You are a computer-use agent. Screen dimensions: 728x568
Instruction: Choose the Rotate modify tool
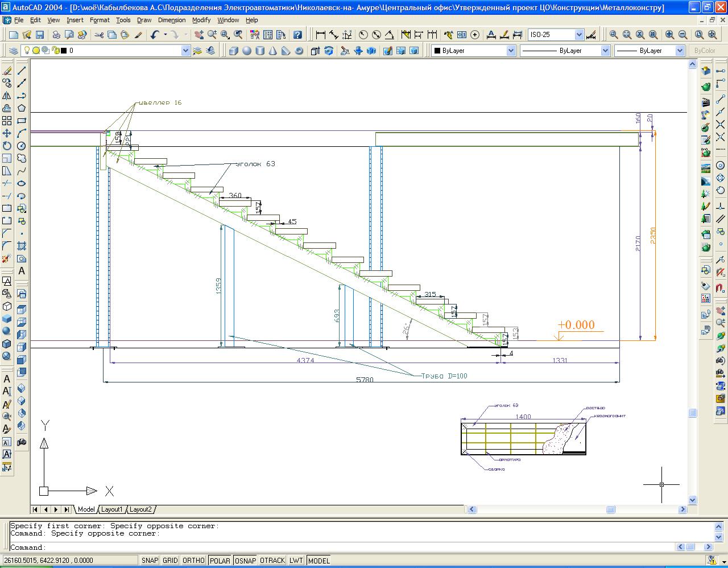point(7,146)
